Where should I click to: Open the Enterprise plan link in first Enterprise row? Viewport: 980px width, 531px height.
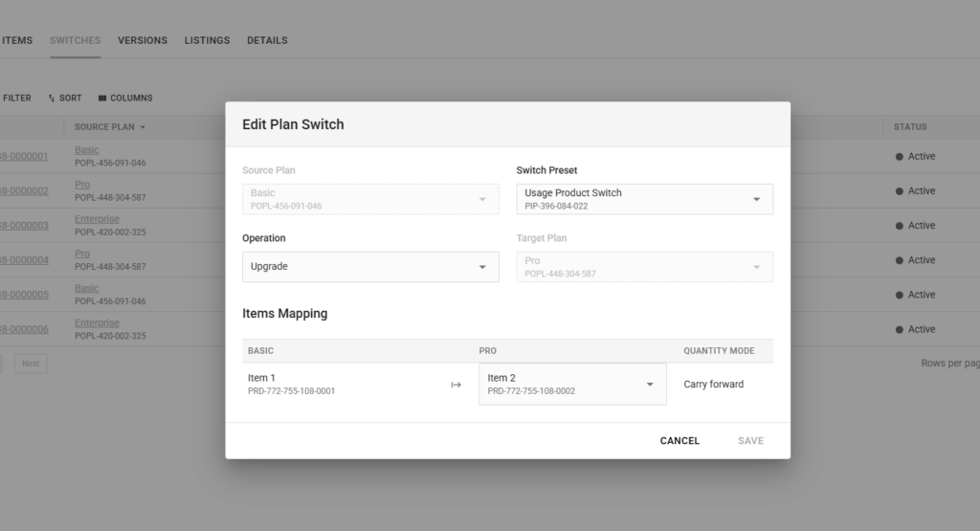[97, 219]
